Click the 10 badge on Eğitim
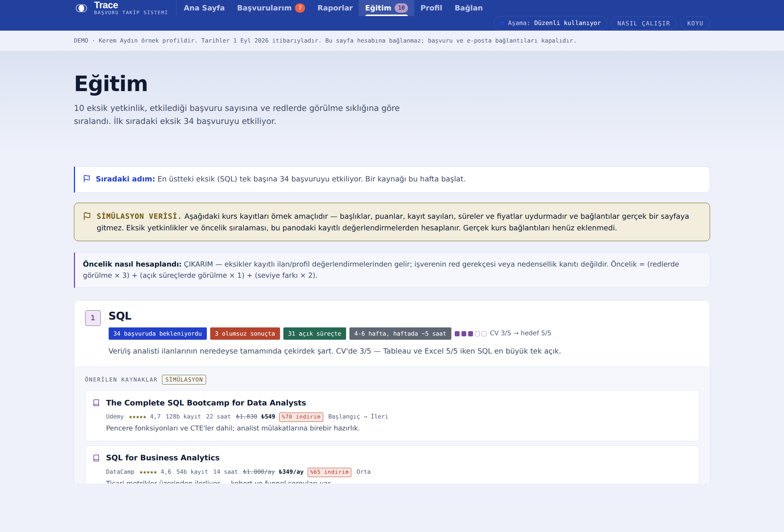This screenshot has height=532, width=784. (x=401, y=8)
